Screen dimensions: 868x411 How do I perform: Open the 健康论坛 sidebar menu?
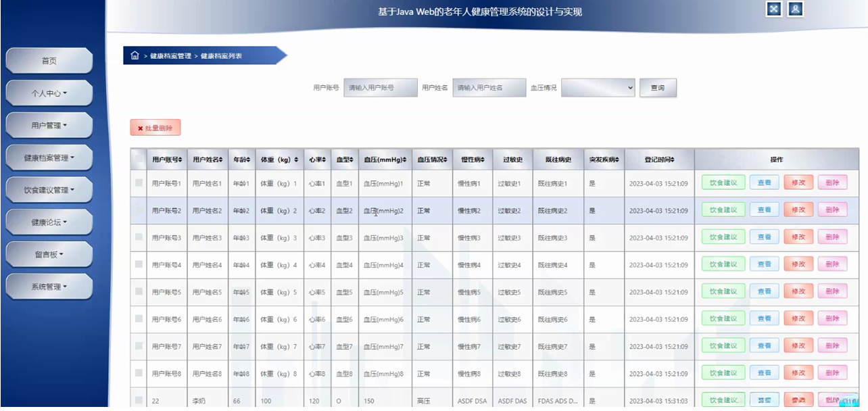(x=49, y=222)
